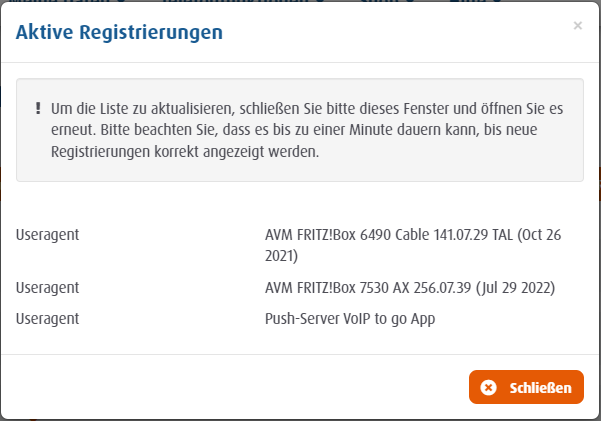Click the blank area below Push-Server entry
601x421 pixels.
click(300, 340)
